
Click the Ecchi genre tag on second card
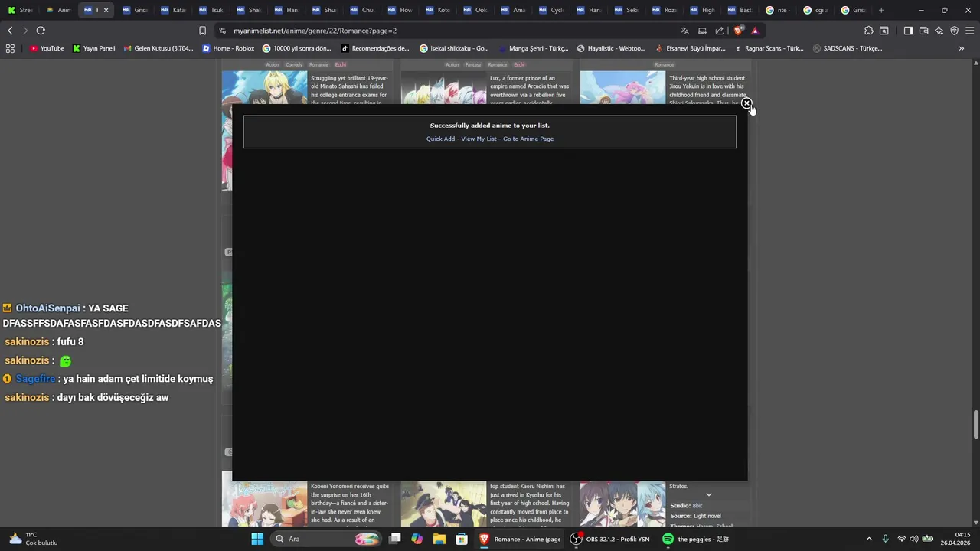[x=519, y=64]
